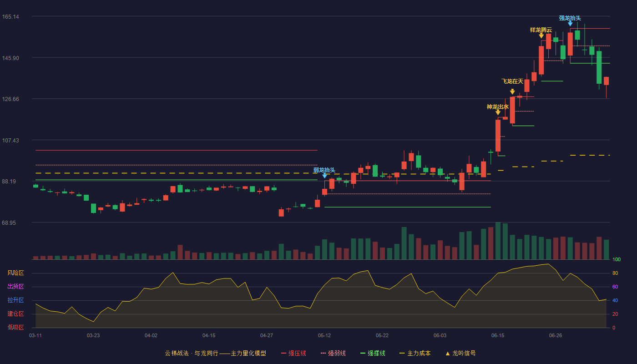Click the 05-12 date label
Image resolution: width=637 pixels, height=364 pixels.
tap(324, 335)
